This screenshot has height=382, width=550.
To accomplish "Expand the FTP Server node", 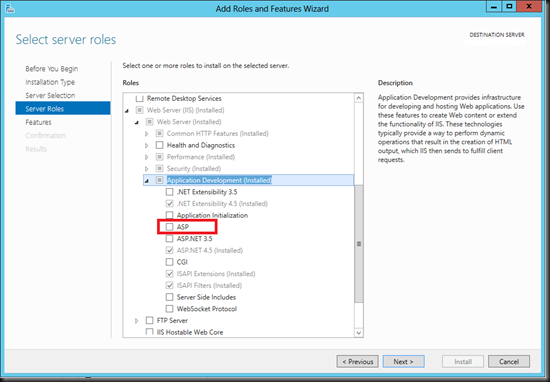I will 137,321.
